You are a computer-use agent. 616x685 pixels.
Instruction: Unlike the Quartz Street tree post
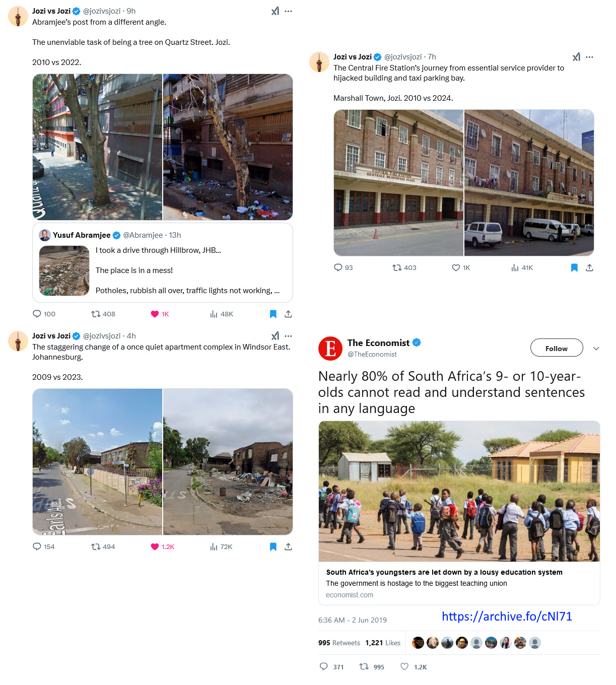155,314
